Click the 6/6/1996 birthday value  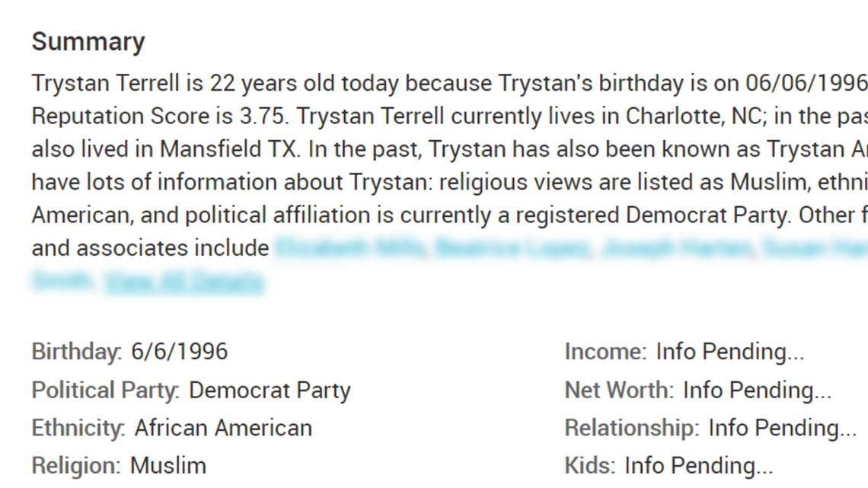pos(180,351)
